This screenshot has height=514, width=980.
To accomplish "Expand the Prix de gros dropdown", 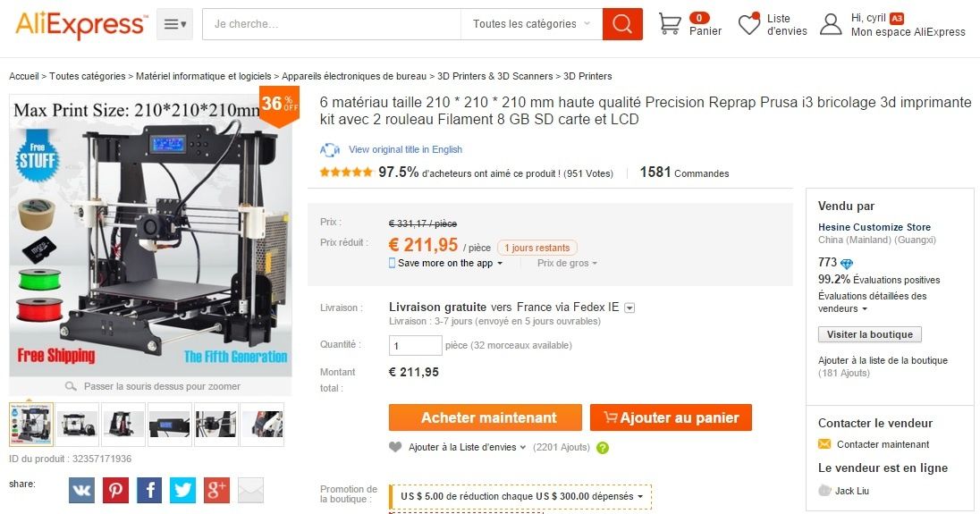I will click(567, 264).
